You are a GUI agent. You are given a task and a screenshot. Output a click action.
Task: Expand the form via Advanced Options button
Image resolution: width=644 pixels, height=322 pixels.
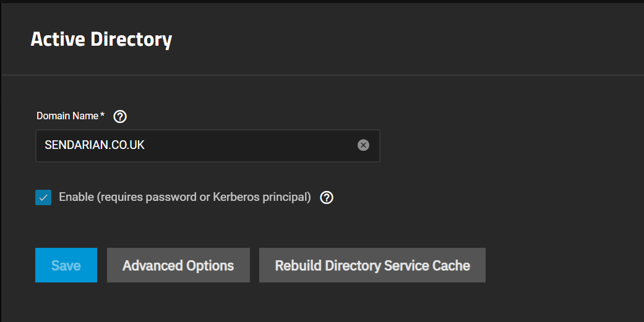pos(178,265)
